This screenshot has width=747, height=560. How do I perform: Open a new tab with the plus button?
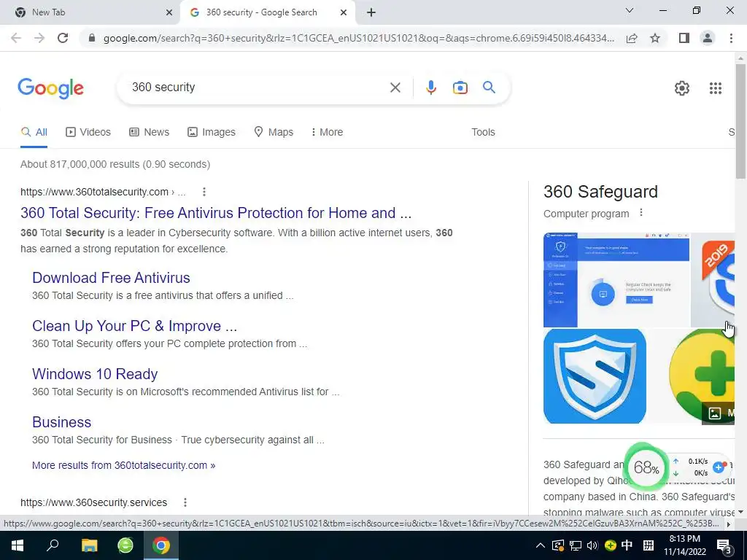pyautogui.click(x=371, y=12)
